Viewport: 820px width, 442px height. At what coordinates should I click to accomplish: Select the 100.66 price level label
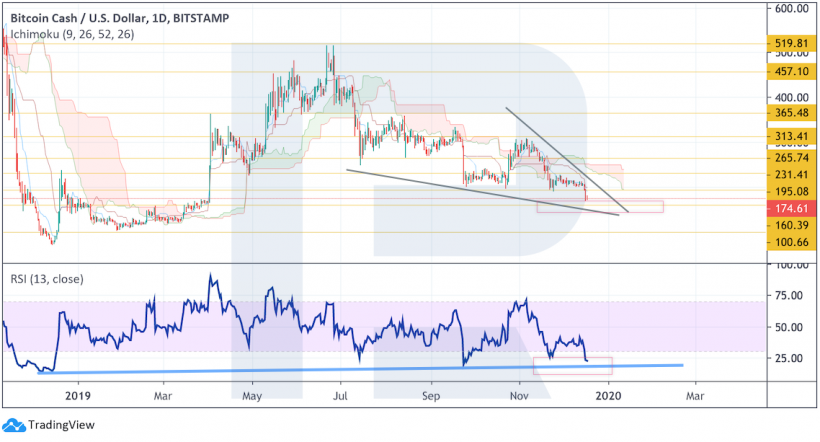(791, 242)
